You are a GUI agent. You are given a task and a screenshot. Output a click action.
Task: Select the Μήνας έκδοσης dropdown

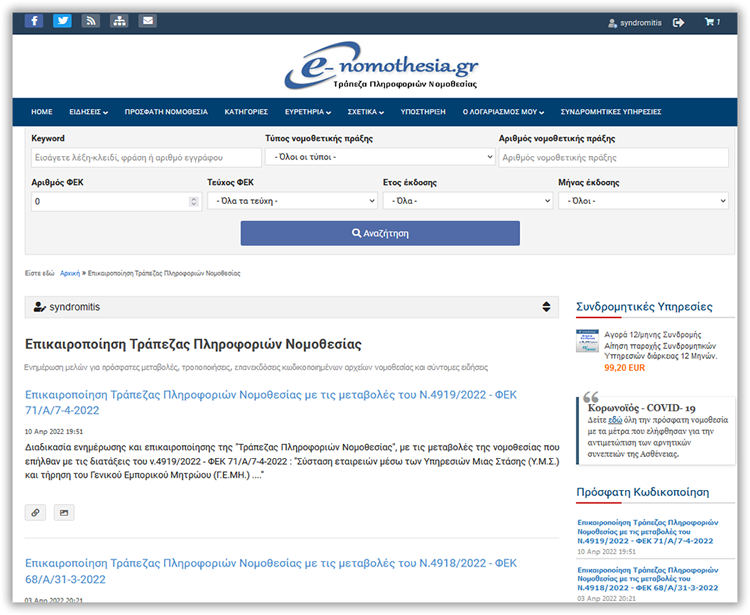(x=643, y=201)
